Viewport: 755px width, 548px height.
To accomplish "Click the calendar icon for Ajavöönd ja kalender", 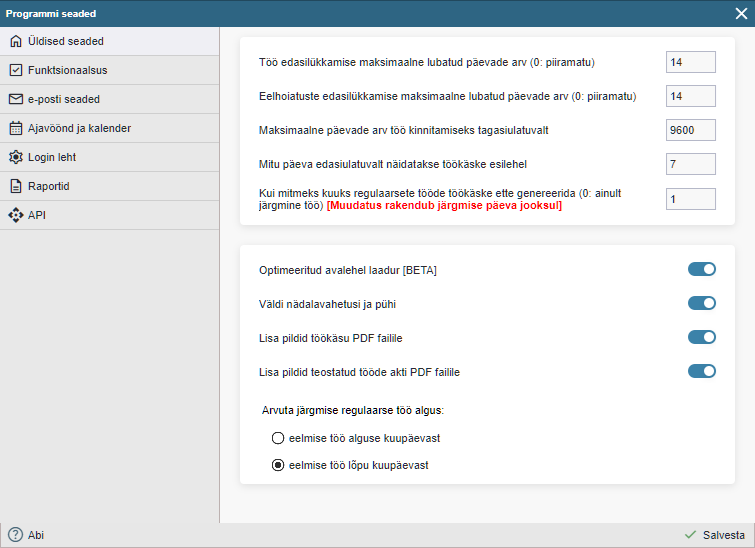I will click(16, 128).
